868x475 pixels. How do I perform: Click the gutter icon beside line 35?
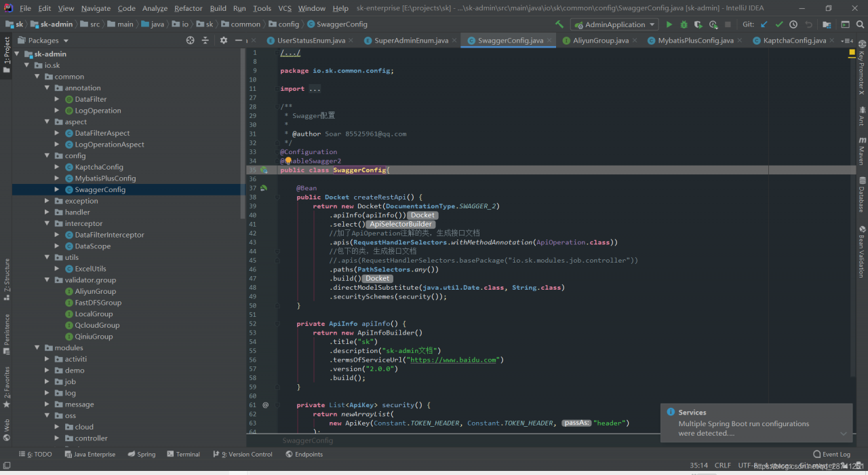pos(264,170)
